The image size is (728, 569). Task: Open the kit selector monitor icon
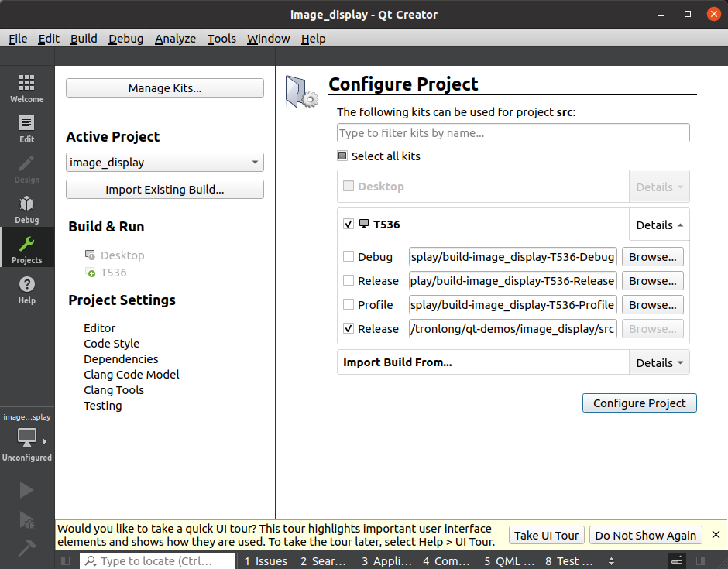tap(27, 437)
